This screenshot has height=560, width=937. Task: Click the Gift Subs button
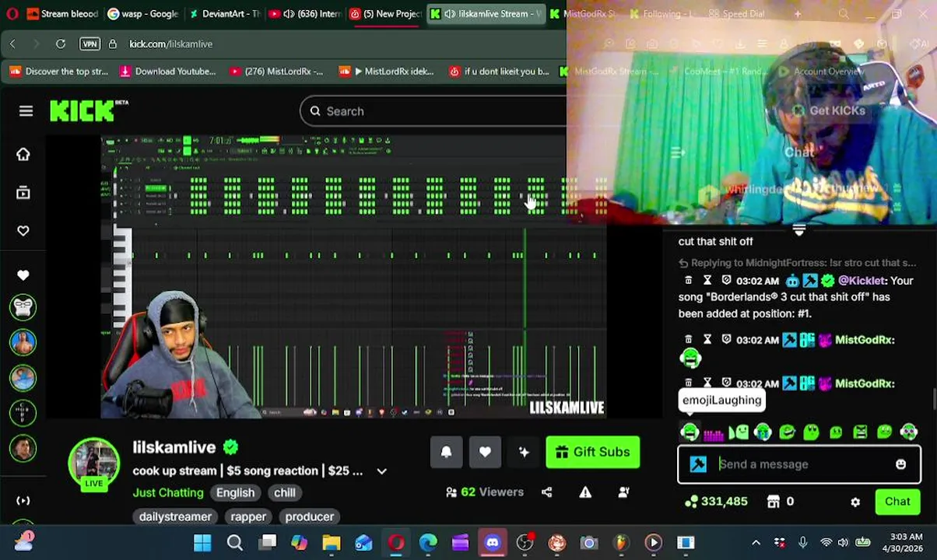(x=593, y=452)
